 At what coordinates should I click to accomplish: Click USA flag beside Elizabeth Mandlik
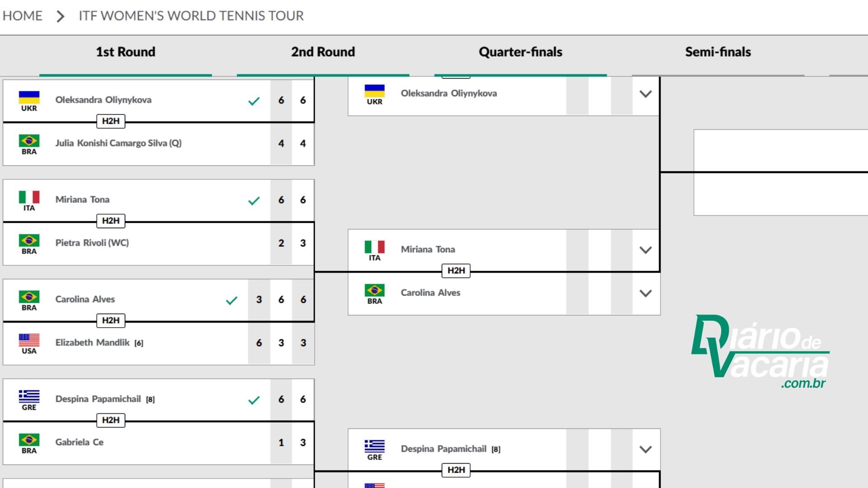29,340
